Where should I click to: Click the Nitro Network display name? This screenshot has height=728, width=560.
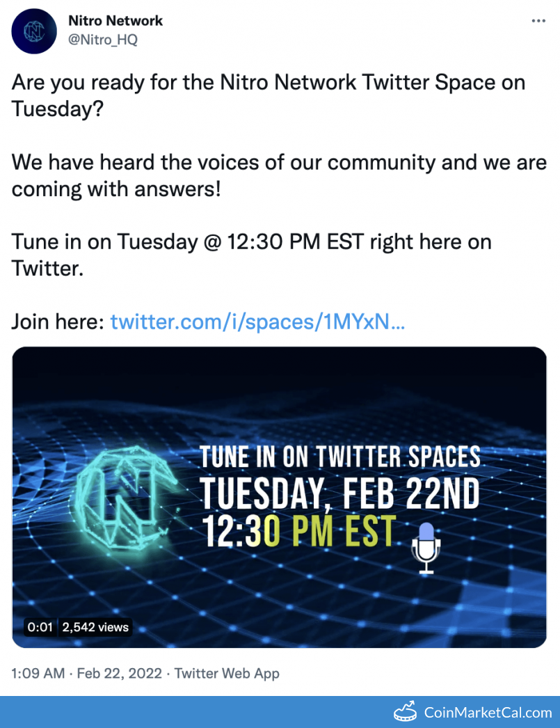coord(115,21)
